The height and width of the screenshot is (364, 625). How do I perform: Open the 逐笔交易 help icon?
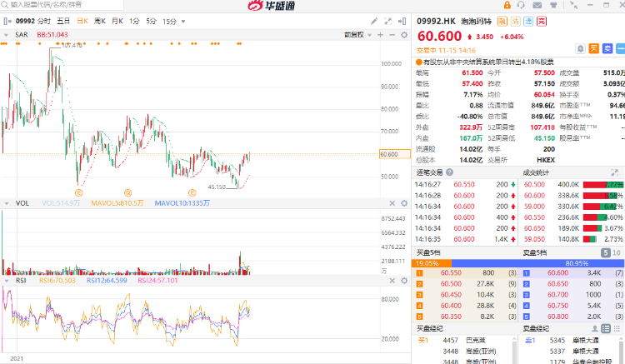pos(450,172)
